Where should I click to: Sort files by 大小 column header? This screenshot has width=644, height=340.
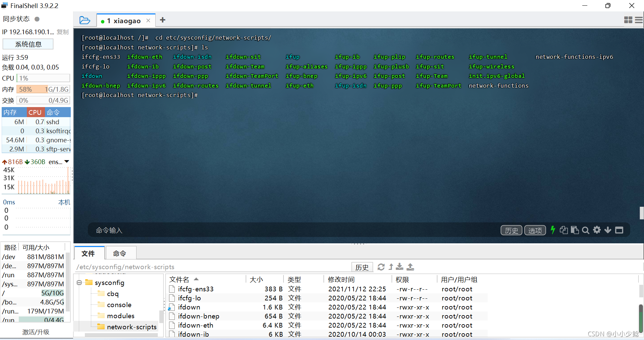pos(265,279)
